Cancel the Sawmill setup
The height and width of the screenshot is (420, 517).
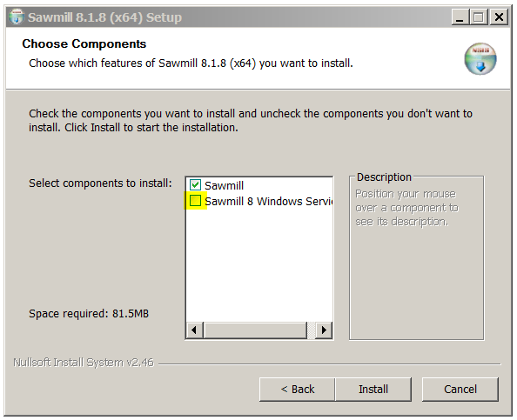460,390
